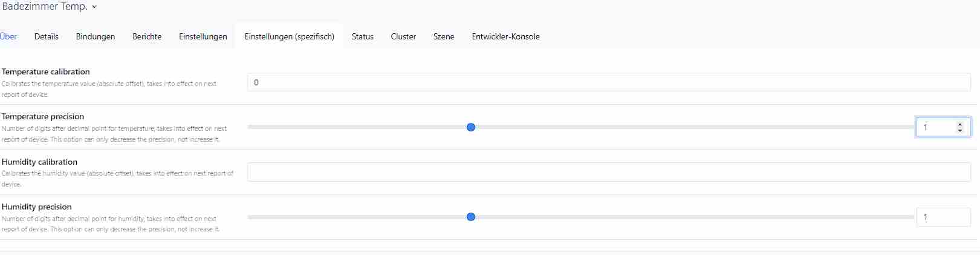Select the Einstellungen tab

(203, 36)
